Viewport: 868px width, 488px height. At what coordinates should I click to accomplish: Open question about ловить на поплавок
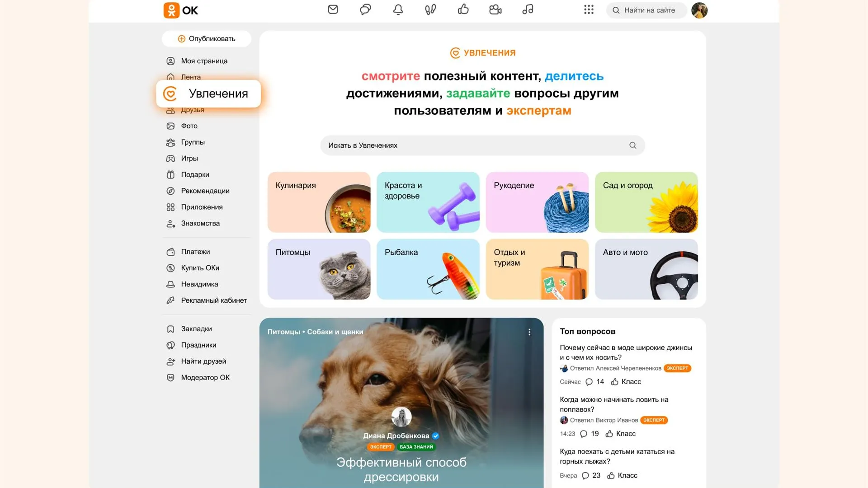click(x=614, y=404)
